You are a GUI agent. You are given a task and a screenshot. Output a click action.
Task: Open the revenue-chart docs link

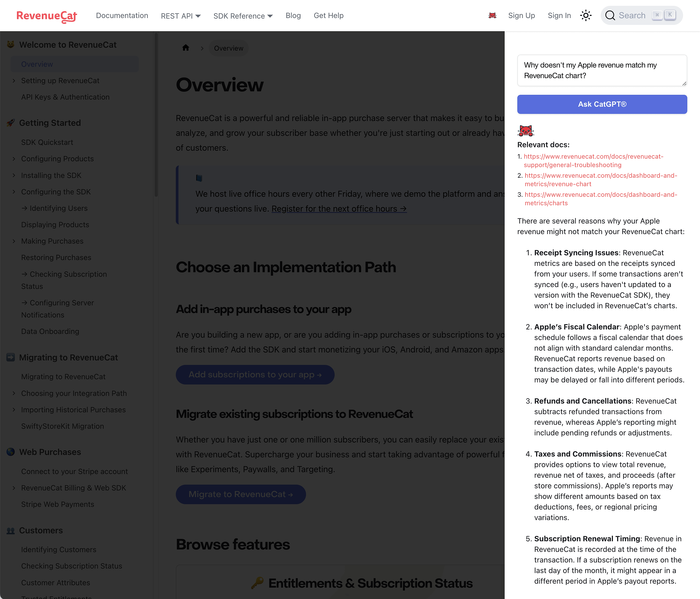pyautogui.click(x=601, y=180)
